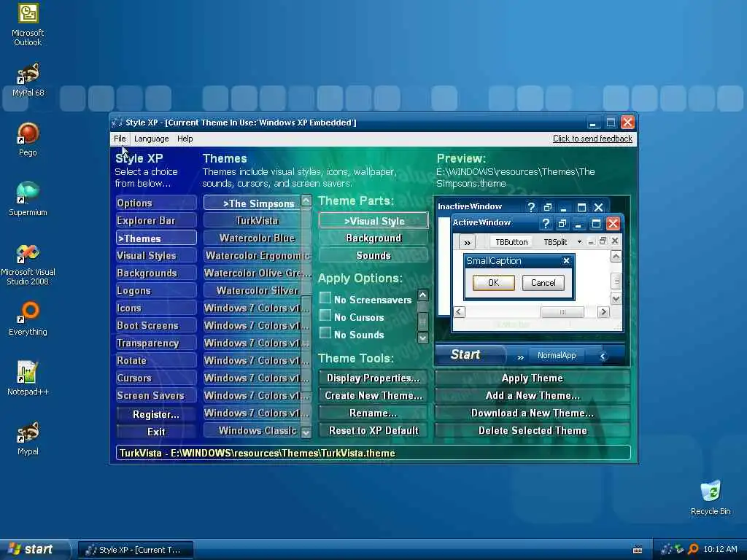Click the send feedback link
The height and width of the screenshot is (560, 747).
(592, 139)
